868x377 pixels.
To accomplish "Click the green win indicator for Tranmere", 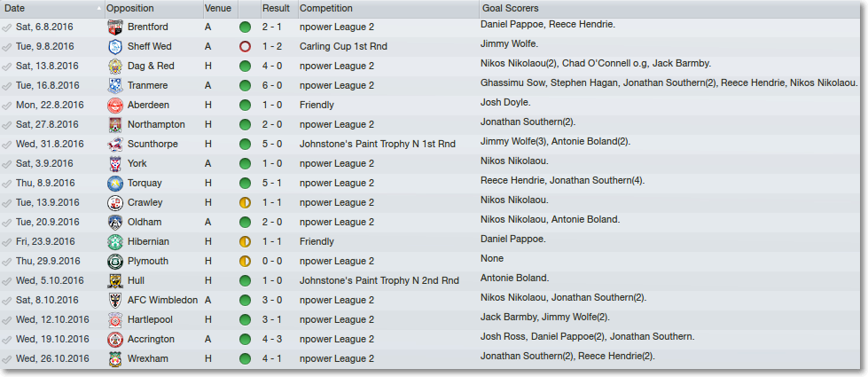I will 246,86.
